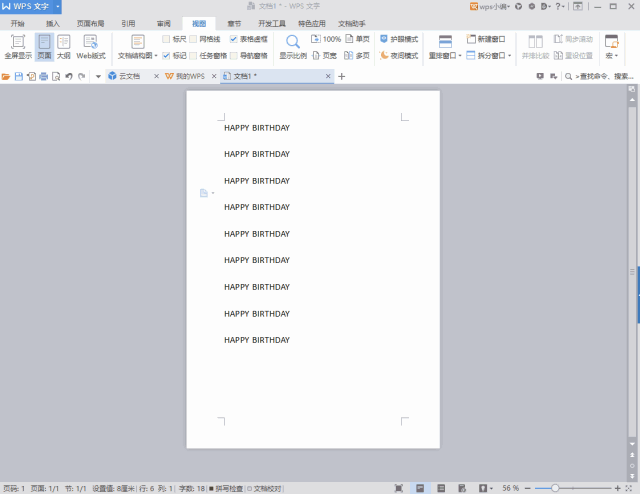Image resolution: width=640 pixels, height=494 pixels.
Task: Save the document with the floppy icon
Action: (x=18, y=76)
